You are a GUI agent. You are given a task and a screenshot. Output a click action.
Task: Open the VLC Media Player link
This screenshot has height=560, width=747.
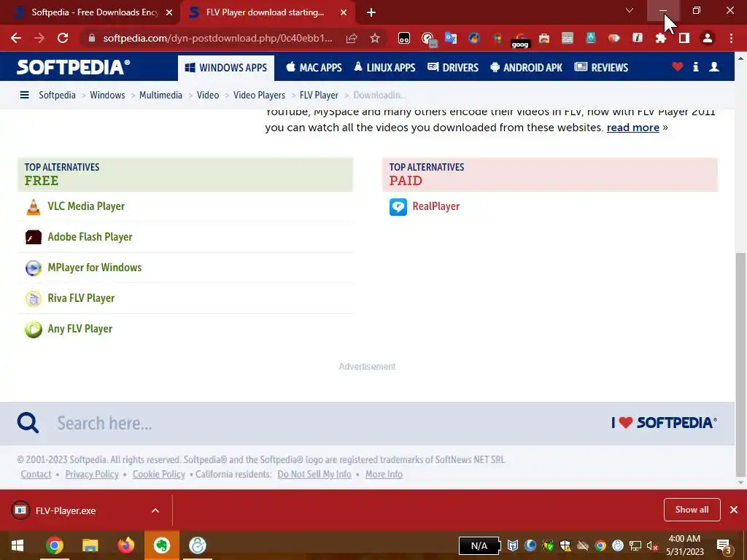(86, 206)
